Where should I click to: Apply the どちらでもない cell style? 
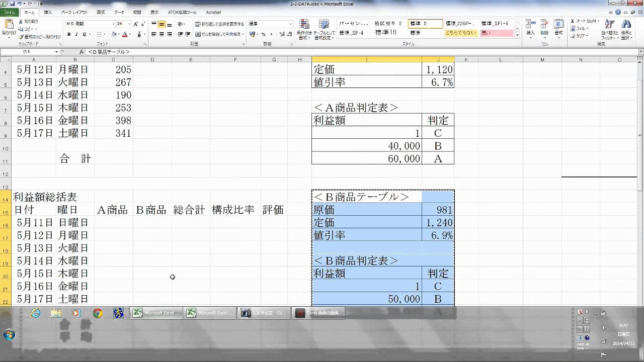pyautogui.click(x=461, y=33)
